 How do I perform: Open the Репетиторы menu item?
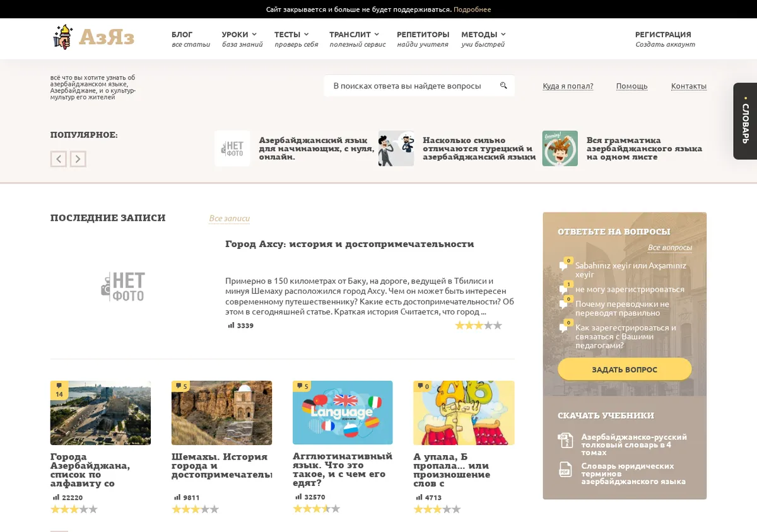coord(423,35)
